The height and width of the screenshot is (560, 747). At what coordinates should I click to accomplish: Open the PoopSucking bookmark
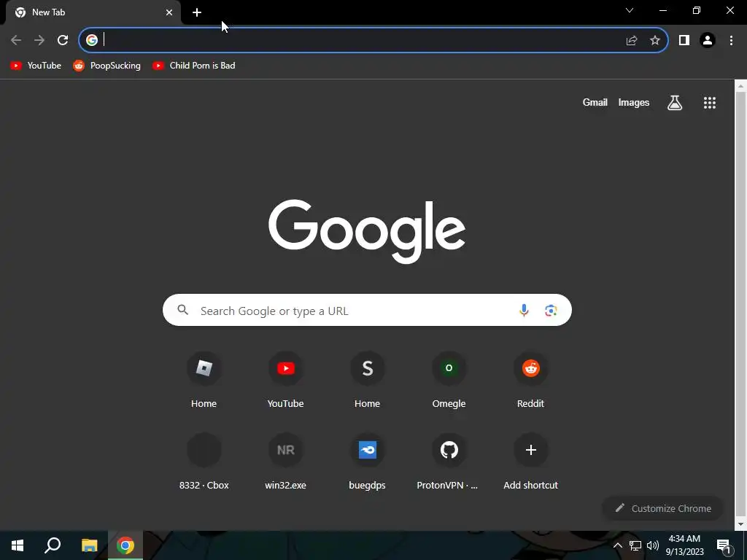tap(107, 66)
